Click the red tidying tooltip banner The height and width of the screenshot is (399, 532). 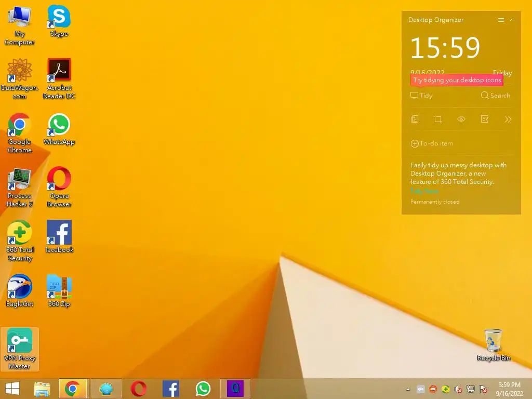tap(457, 81)
